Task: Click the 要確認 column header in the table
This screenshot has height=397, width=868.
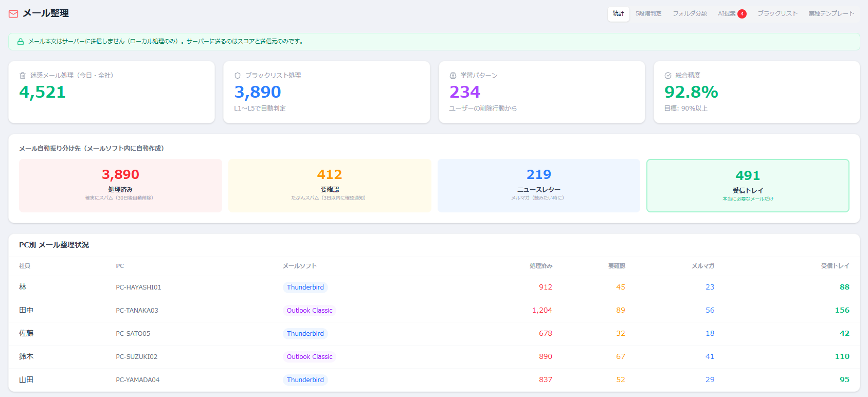Action: (x=617, y=266)
